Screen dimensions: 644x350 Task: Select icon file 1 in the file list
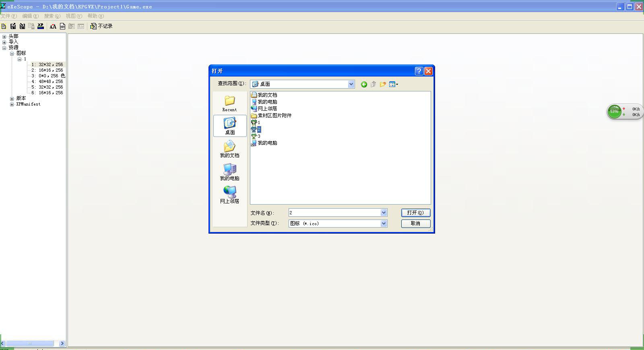[256, 122]
